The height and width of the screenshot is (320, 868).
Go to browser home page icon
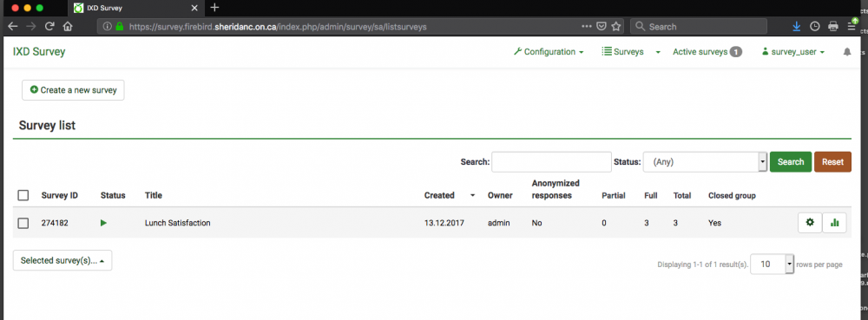[x=68, y=26]
